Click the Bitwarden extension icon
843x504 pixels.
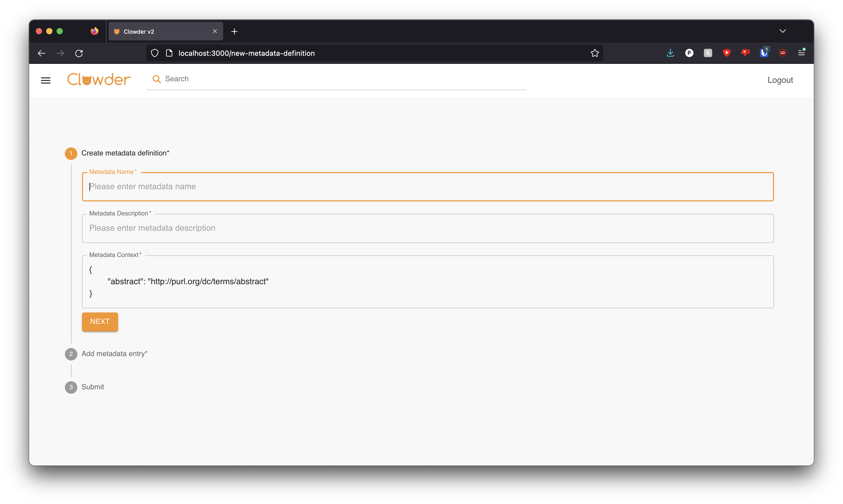point(764,53)
